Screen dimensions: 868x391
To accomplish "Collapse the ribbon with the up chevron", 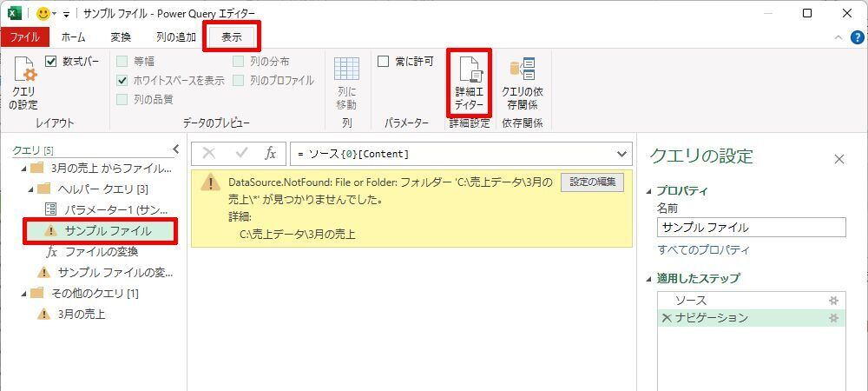I will [x=839, y=37].
